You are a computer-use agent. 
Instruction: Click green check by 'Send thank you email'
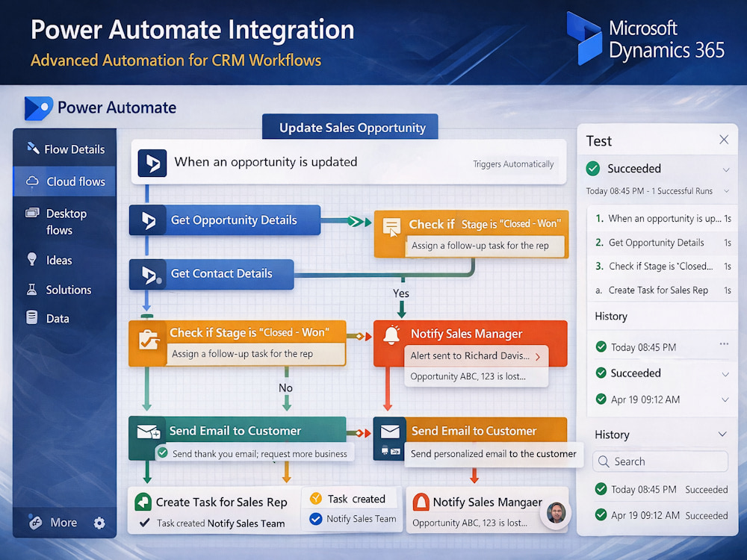(x=162, y=452)
